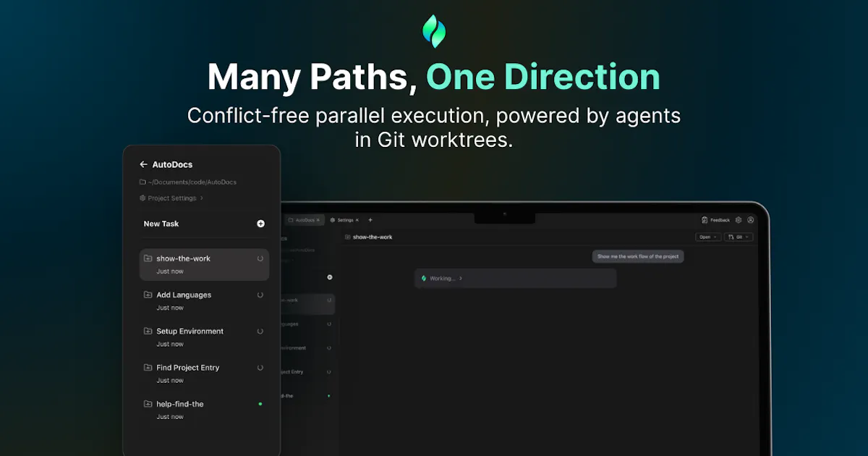Click the AutoDocs project title
868x456 pixels.
pos(172,164)
